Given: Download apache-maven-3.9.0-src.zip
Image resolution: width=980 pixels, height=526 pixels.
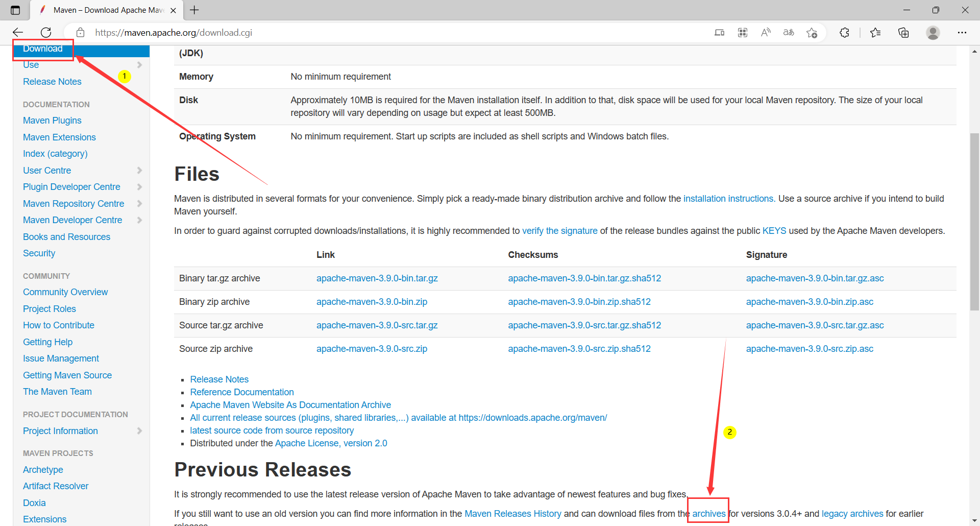Looking at the screenshot, I should 372,349.
